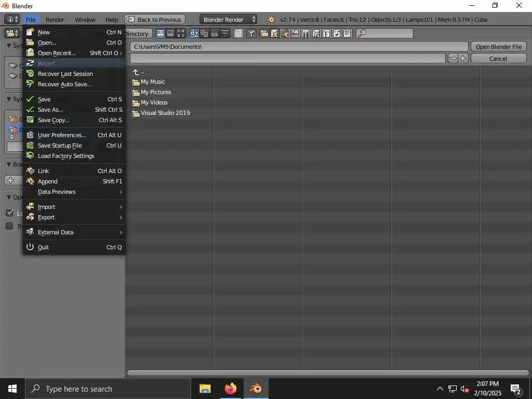Toggle the font files filter icon
This screenshot has width=532, height=399.
coord(326,33)
